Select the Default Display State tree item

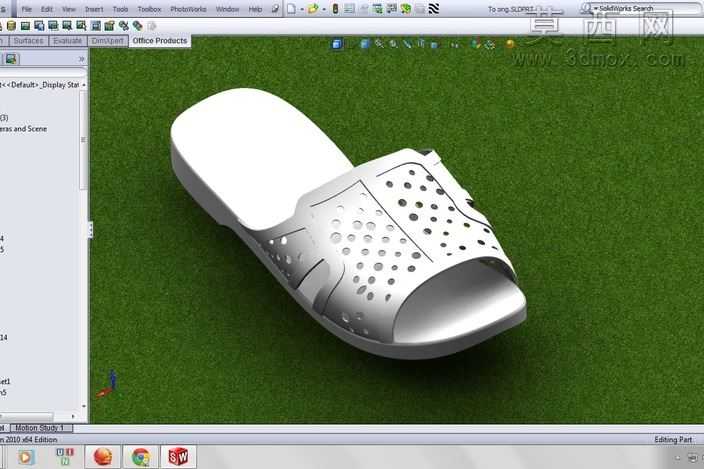tap(39, 85)
